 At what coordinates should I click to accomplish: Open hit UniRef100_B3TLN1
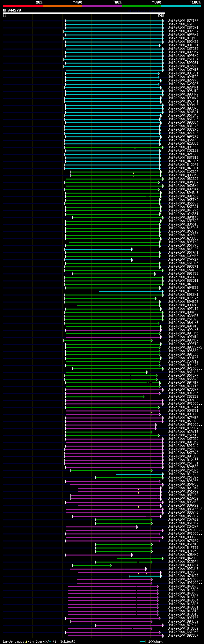pos(183,45)
